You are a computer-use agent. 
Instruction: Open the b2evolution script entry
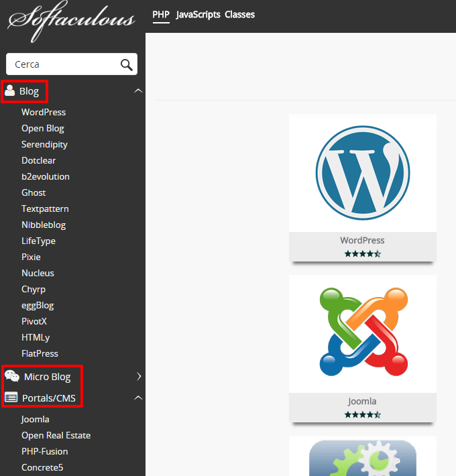[x=46, y=177]
